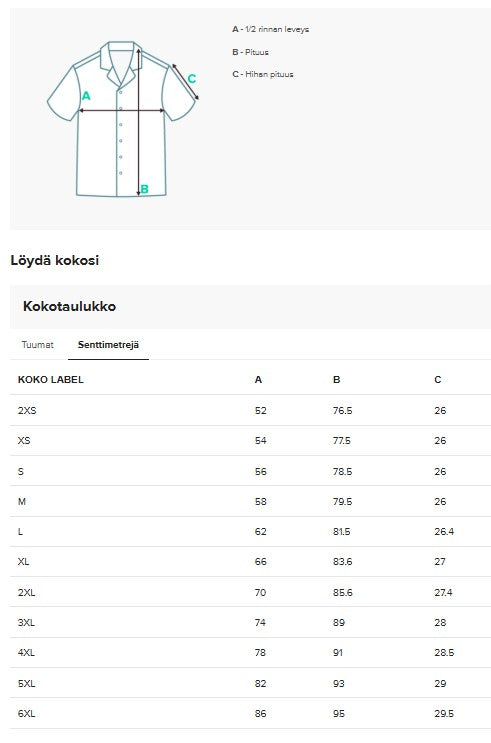Image resolution: width=491 pixels, height=743 pixels.
Task: Click the B - Pituus legend text
Action: tap(250, 52)
